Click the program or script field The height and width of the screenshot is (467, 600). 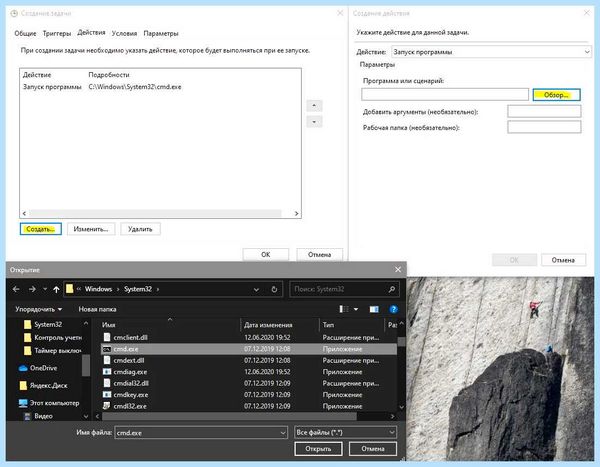[445, 94]
